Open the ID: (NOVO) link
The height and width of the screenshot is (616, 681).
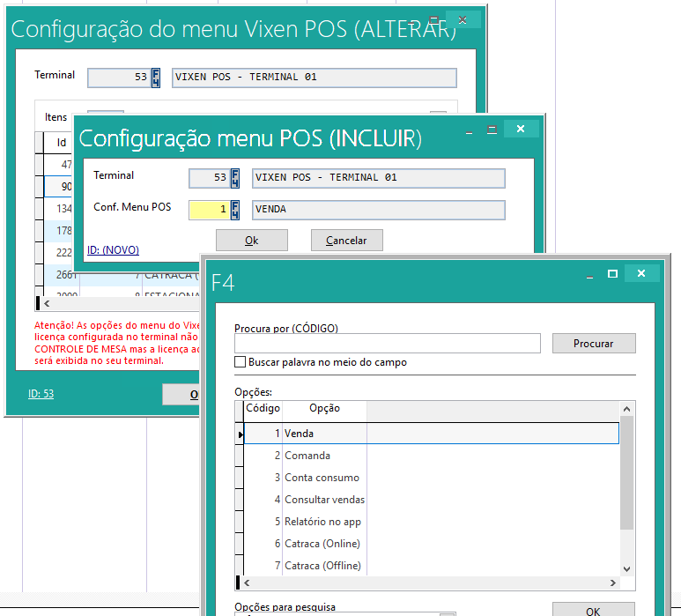(113, 249)
